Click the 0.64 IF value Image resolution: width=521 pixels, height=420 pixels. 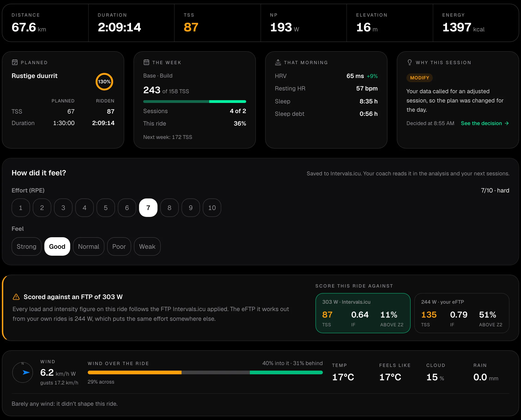click(x=360, y=315)
